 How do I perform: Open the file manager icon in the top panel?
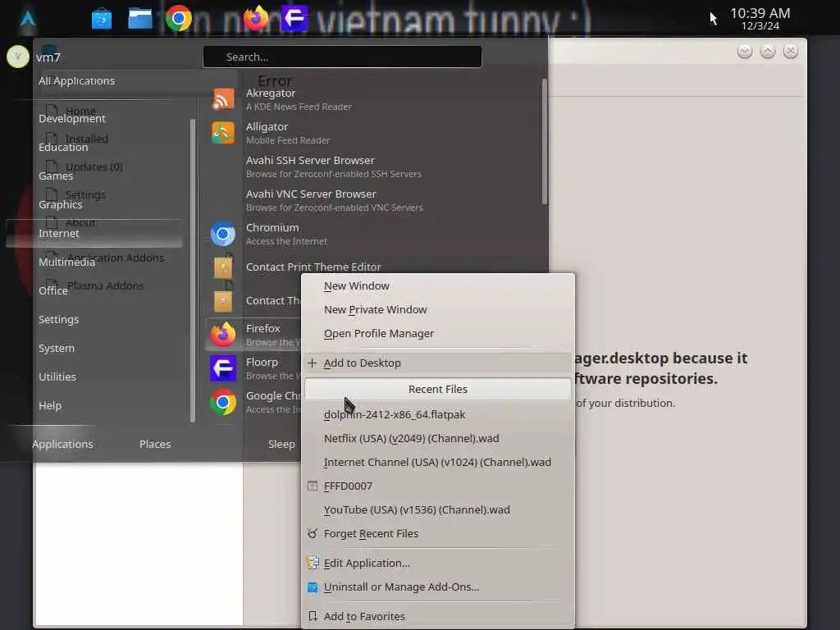(x=139, y=19)
